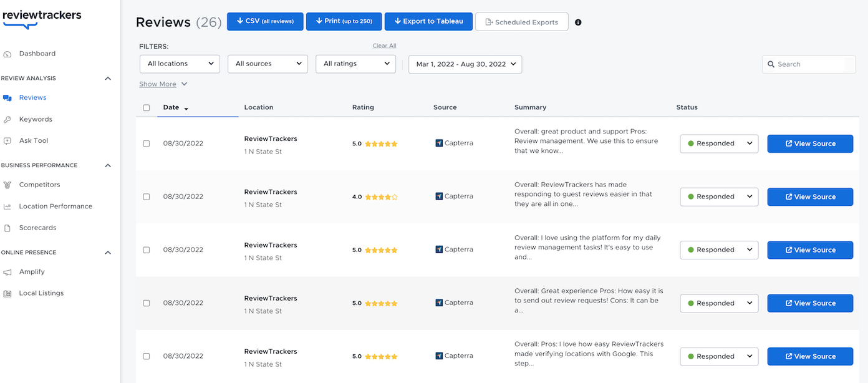Image resolution: width=868 pixels, height=383 pixels.
Task: Click the Status column header
Action: (687, 107)
